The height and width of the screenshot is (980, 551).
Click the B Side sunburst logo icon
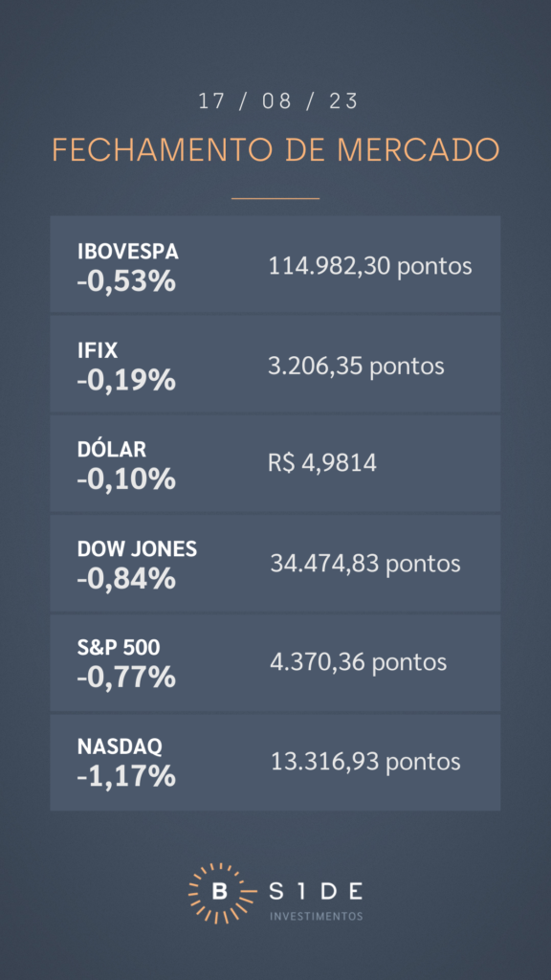219,893
